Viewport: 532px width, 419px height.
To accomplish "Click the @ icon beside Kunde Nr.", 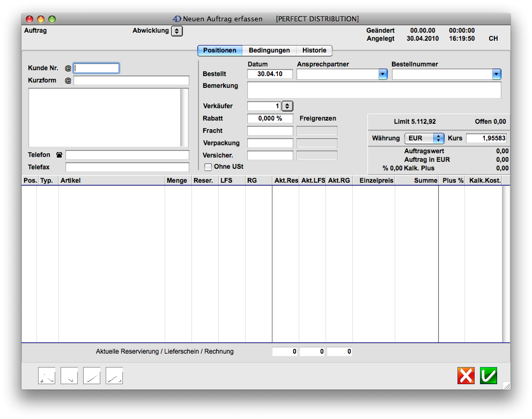I will (x=68, y=69).
